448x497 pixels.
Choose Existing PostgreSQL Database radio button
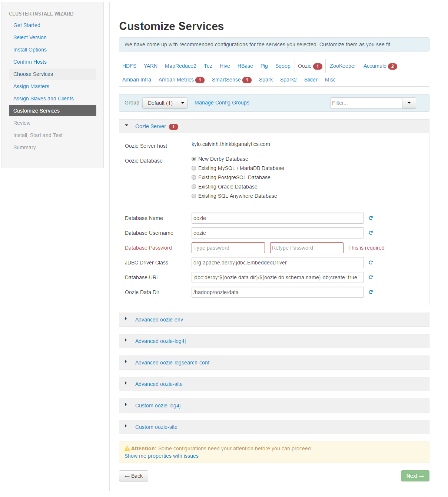(x=194, y=177)
